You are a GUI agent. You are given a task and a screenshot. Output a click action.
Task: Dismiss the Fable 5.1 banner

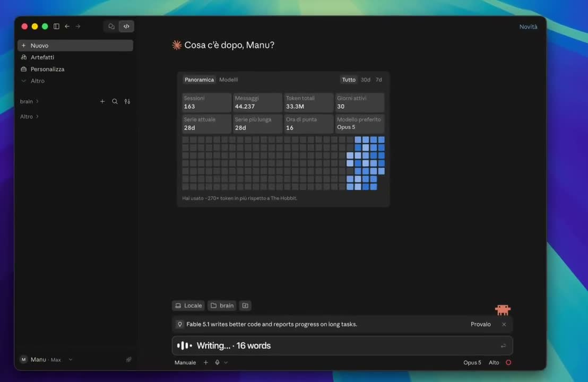coord(504,324)
